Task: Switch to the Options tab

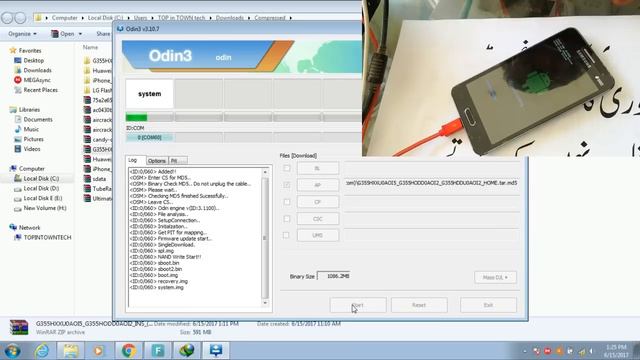Action: coord(157,161)
